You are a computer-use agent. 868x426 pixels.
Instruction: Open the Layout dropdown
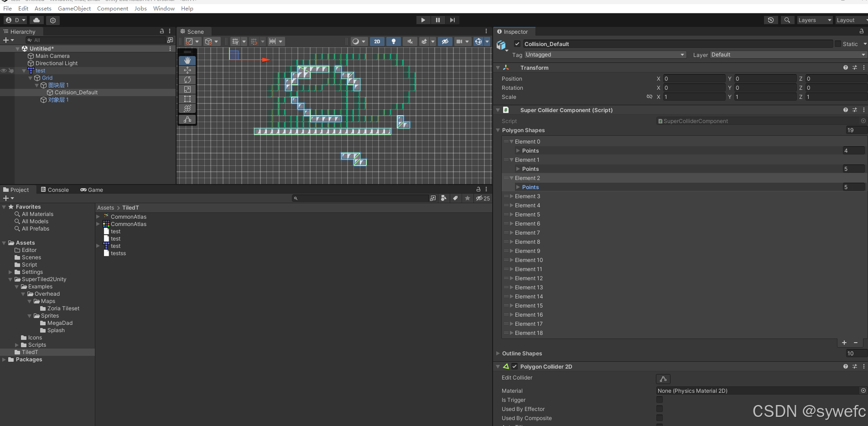(851, 20)
